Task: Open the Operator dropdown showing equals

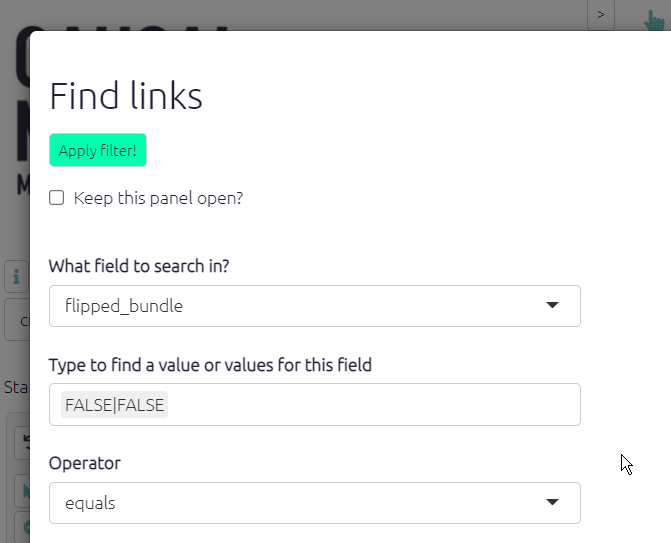Action: 300,503
